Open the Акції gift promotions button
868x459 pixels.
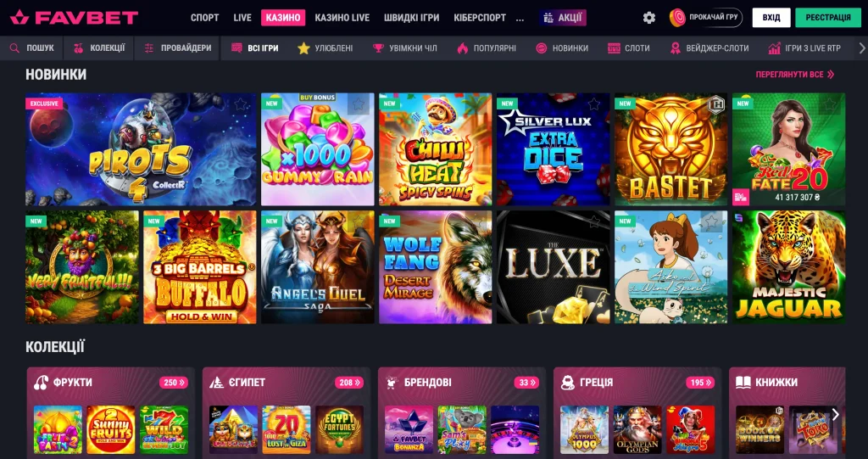coord(563,18)
